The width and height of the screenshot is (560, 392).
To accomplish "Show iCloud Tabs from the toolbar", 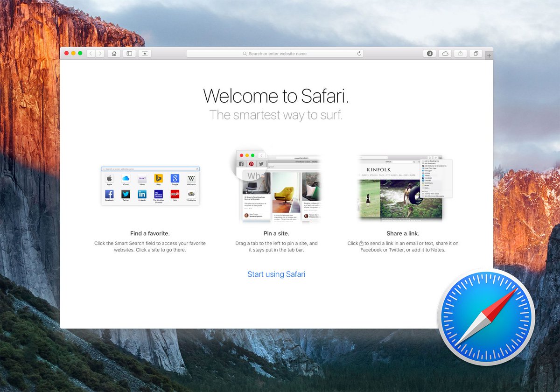I will point(445,54).
